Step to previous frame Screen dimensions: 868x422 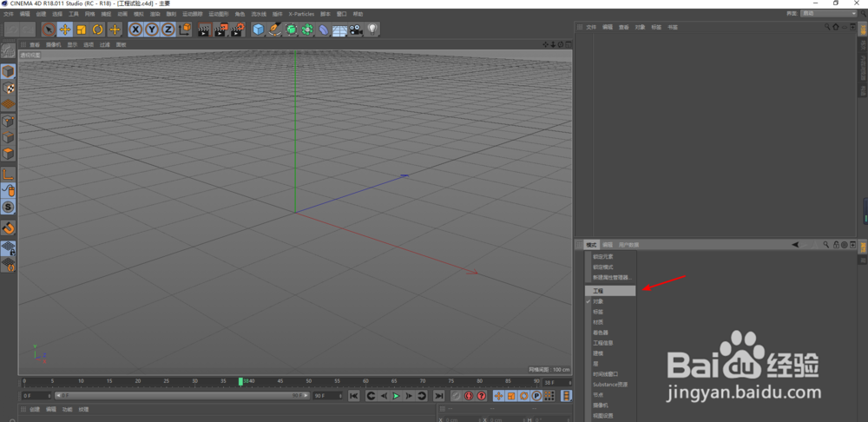tap(384, 396)
